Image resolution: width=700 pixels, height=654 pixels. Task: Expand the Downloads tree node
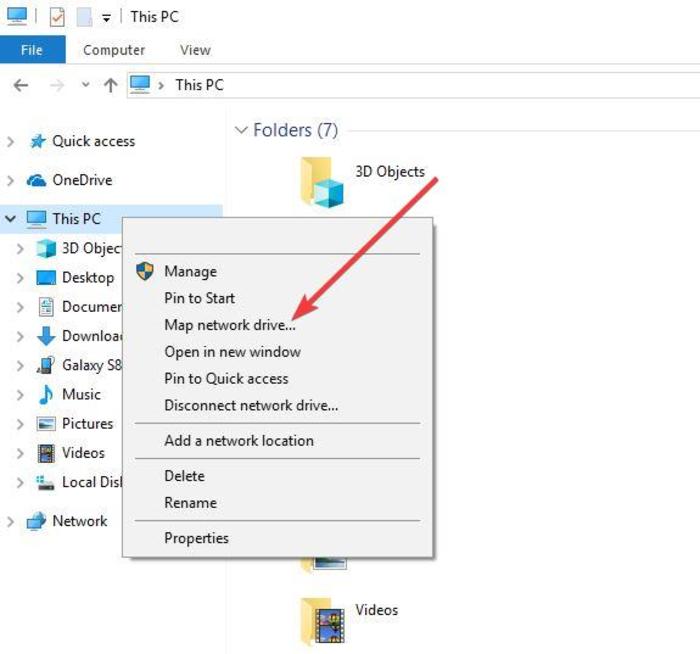tap(20, 337)
